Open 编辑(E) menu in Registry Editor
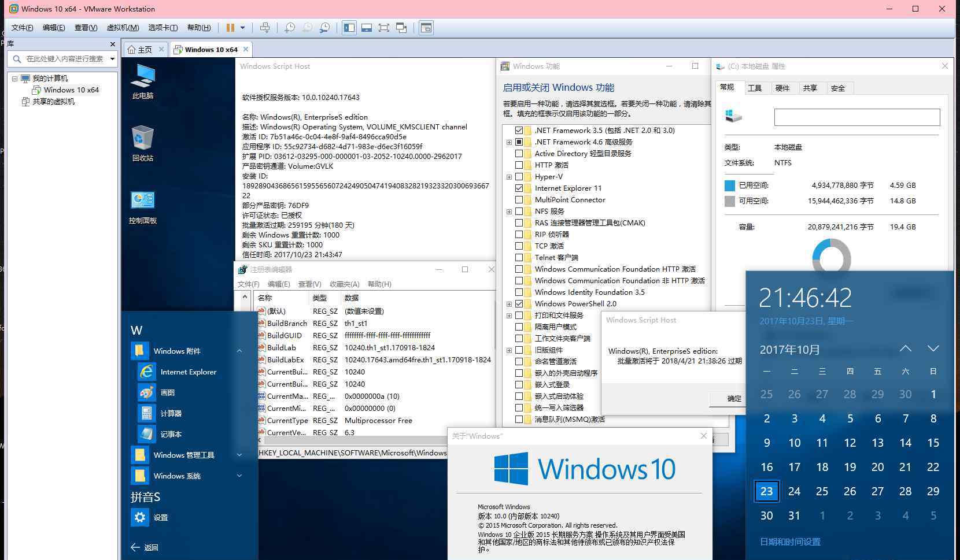Viewport: 960px width, 560px height. (279, 284)
